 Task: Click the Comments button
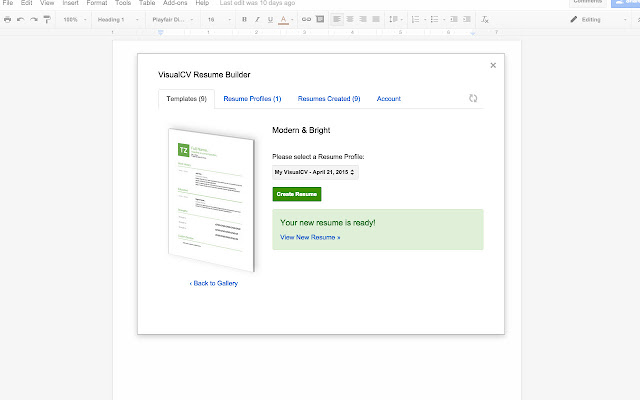pyautogui.click(x=587, y=2)
